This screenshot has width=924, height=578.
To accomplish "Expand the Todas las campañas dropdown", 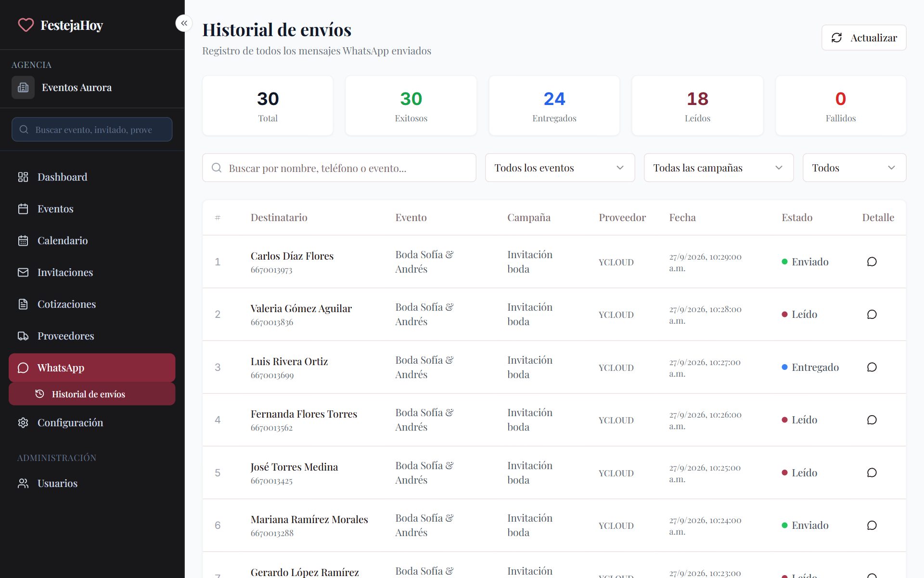I will (719, 168).
